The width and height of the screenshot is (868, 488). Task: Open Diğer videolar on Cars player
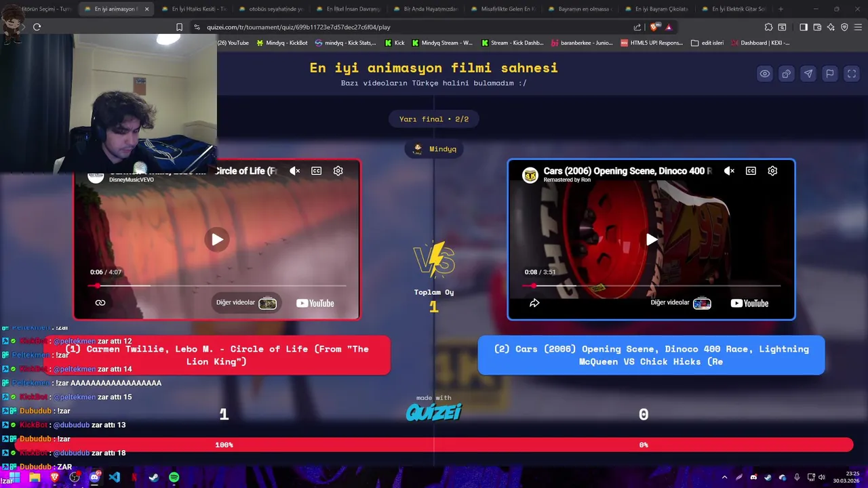point(681,303)
